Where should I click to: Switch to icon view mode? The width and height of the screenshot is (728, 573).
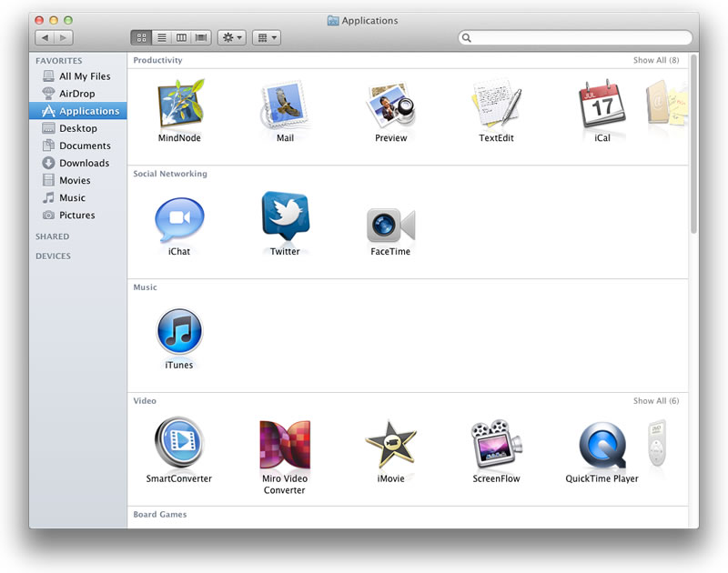point(141,38)
